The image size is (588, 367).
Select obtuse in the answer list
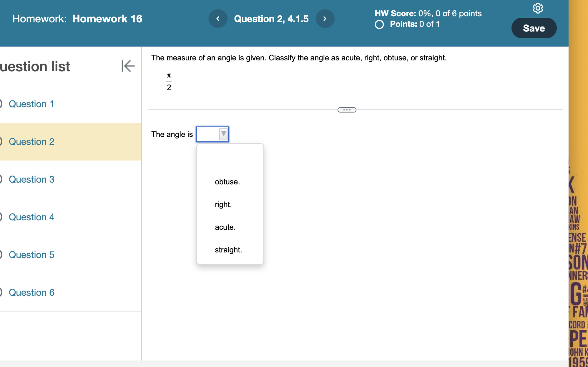click(227, 182)
